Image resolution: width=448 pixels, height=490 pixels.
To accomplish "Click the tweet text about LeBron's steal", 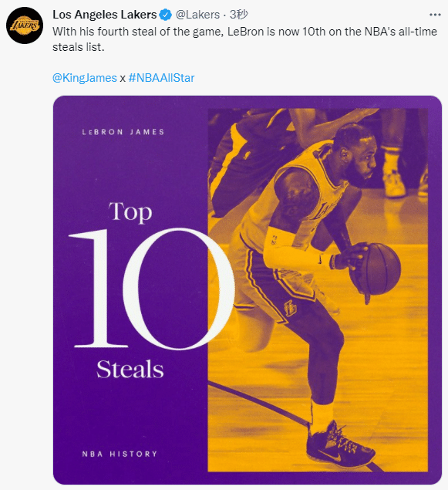I will (244, 39).
